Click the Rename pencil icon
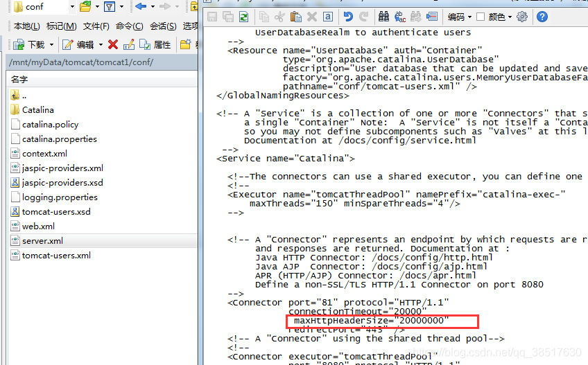Image resolution: width=588 pixels, height=365 pixels. pyautogui.click(x=129, y=44)
